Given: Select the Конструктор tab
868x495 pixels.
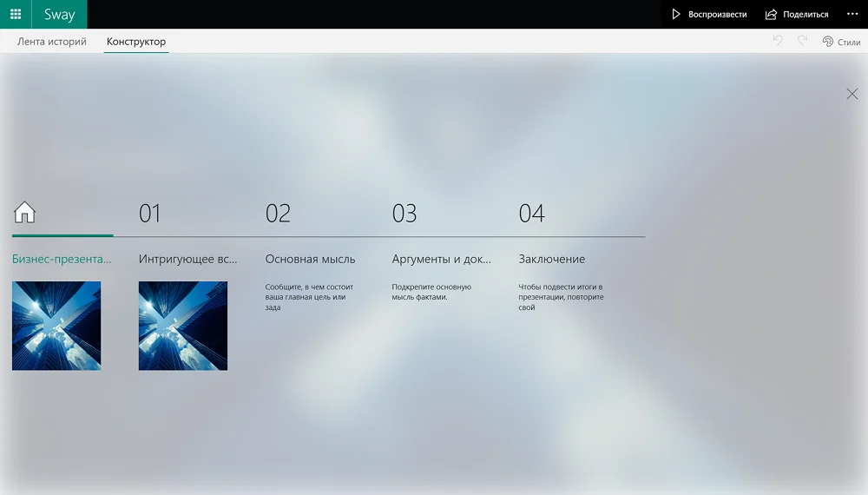Looking at the screenshot, I should click(x=136, y=42).
